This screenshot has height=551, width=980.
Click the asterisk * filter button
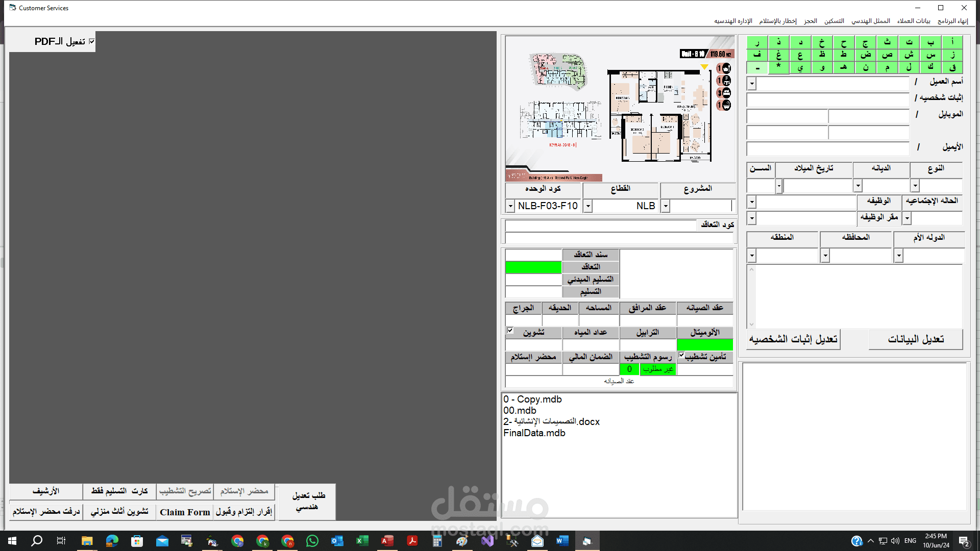(x=778, y=67)
